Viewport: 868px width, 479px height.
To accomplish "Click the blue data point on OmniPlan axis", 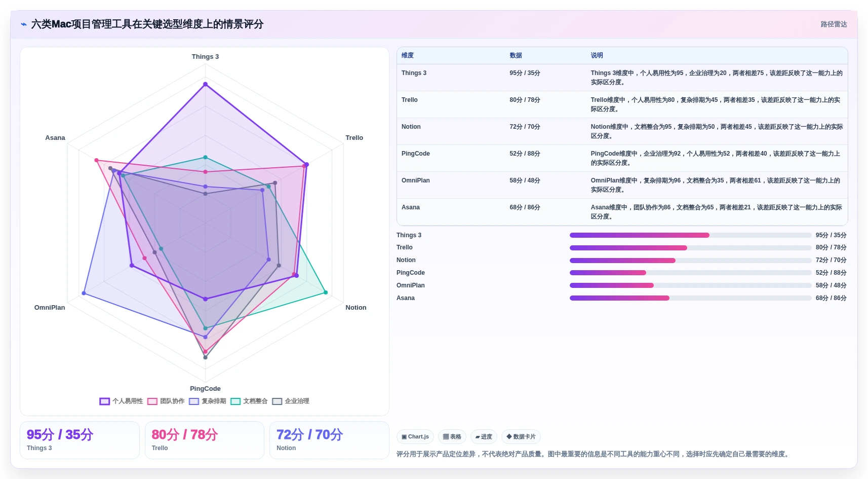I will tap(84, 293).
